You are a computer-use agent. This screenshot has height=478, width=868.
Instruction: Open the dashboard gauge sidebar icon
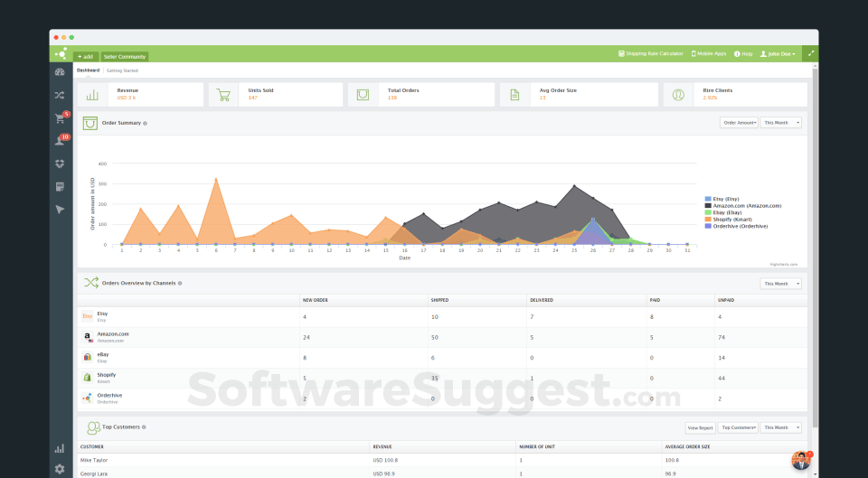[x=60, y=72]
